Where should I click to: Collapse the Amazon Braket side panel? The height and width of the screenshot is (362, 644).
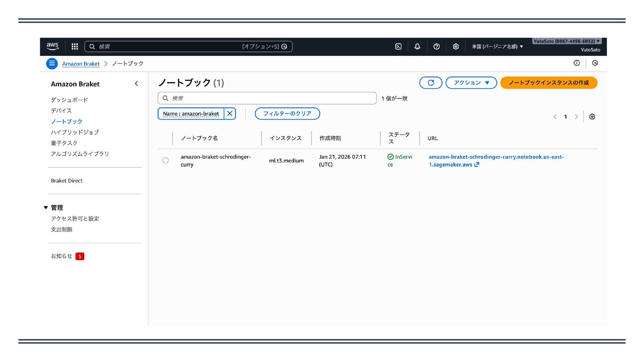[x=136, y=84]
